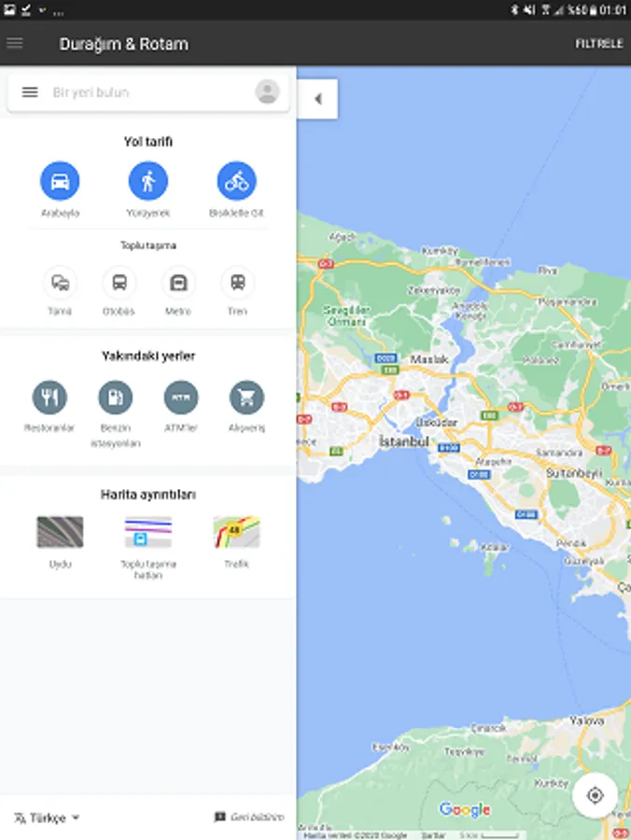Open the app hamburger menu in header
Screen dimensions: 631x840
[x=15, y=43]
